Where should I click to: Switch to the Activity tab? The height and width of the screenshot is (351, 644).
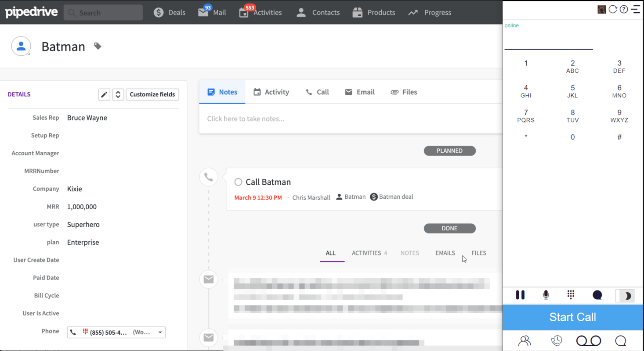[271, 92]
